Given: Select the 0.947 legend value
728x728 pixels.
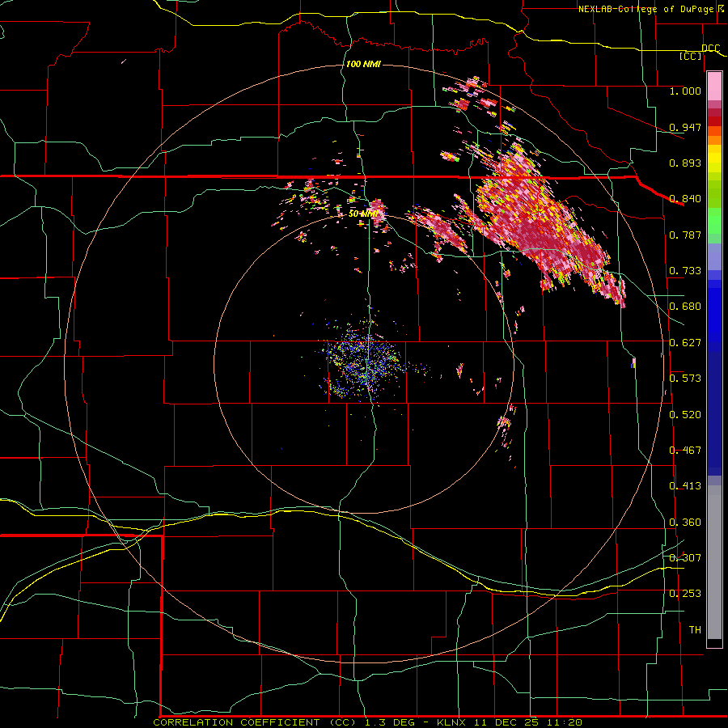Looking at the screenshot, I should coord(685,127).
